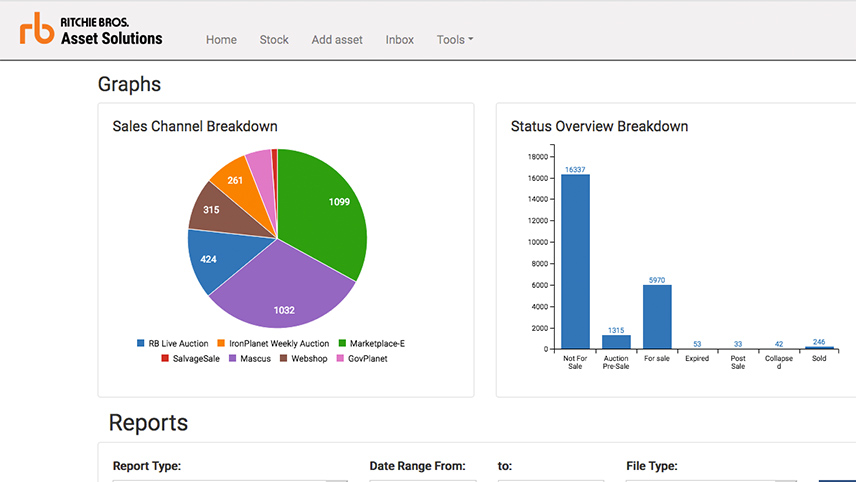This screenshot has width=856, height=482.
Task: Click the File Type label
Action: 652,466
